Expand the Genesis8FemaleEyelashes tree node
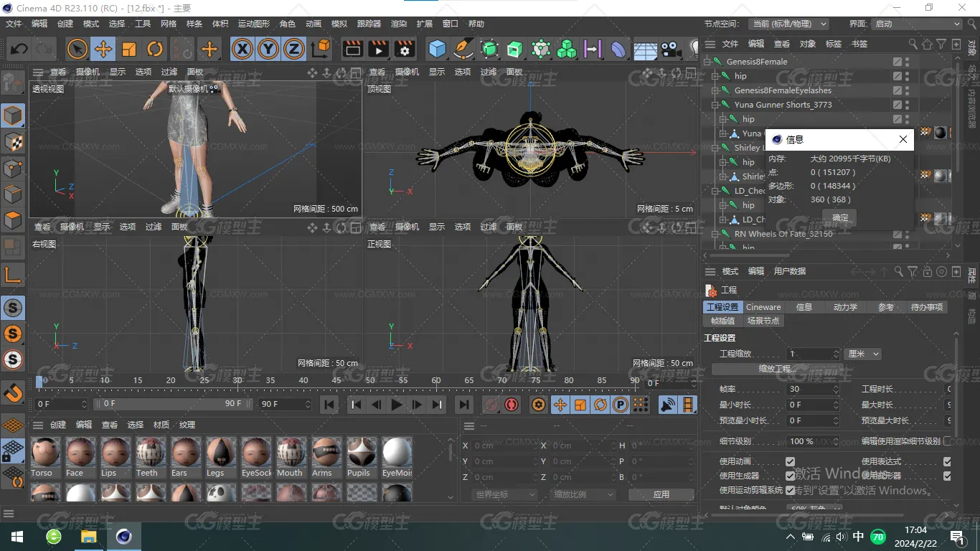Viewport: 980px width, 551px height. click(x=715, y=90)
